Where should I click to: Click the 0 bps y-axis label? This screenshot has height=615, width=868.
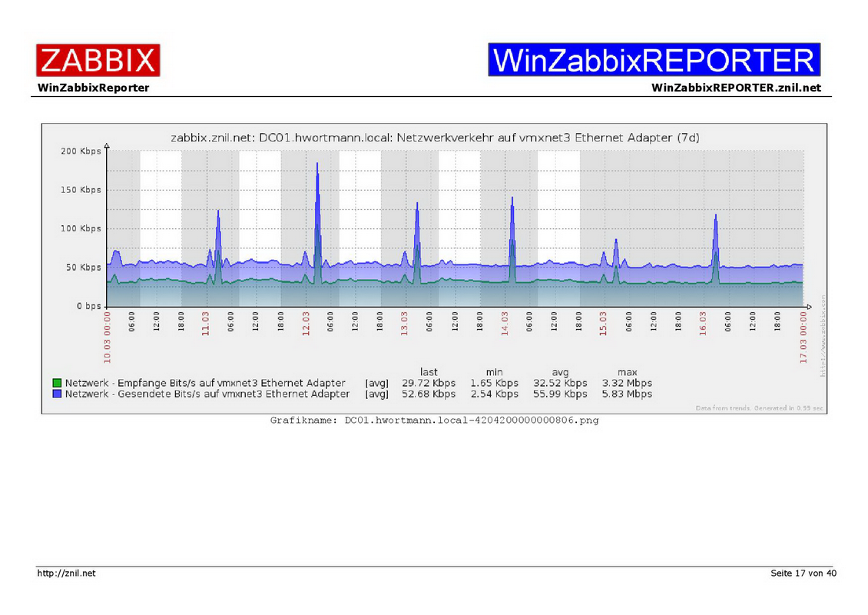[88, 306]
